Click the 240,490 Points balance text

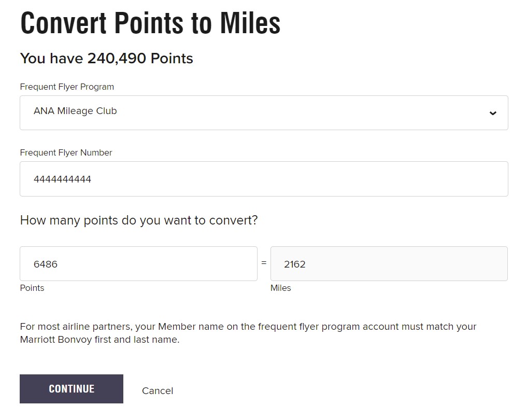106,58
